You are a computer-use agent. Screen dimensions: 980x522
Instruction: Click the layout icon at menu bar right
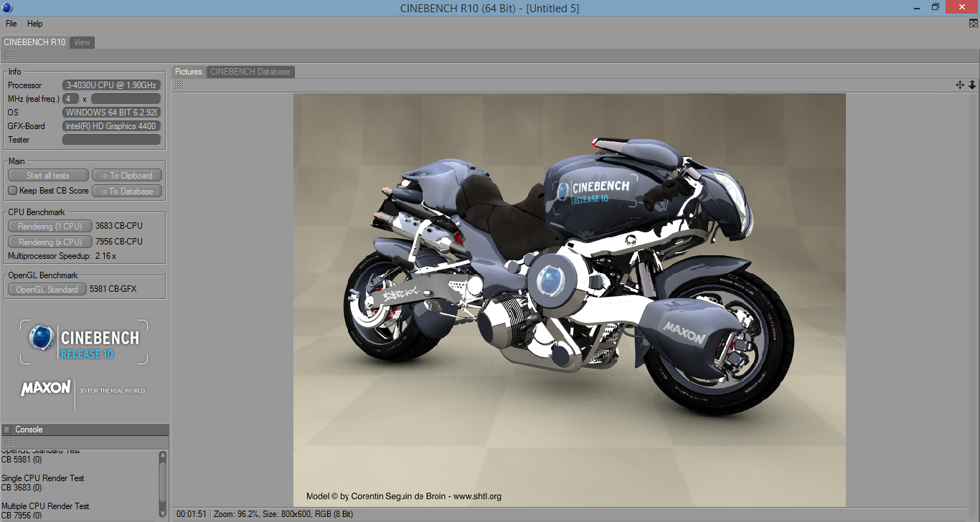click(973, 24)
